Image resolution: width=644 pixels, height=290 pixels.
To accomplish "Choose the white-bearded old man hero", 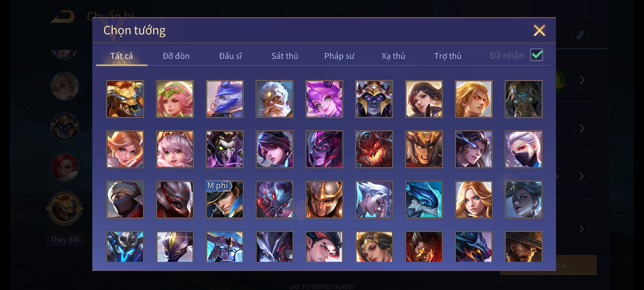I will coord(275,99).
